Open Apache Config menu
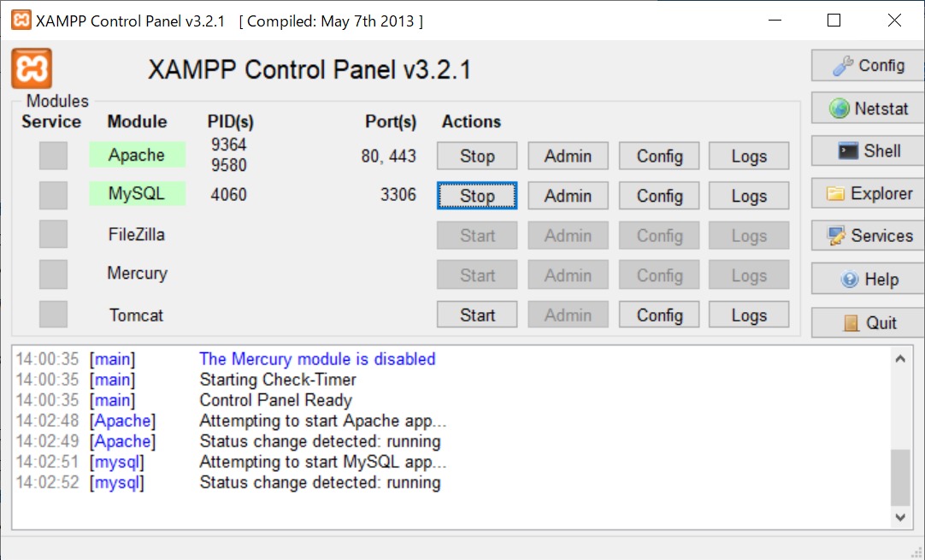Viewport: 925px width, 560px height. [659, 156]
